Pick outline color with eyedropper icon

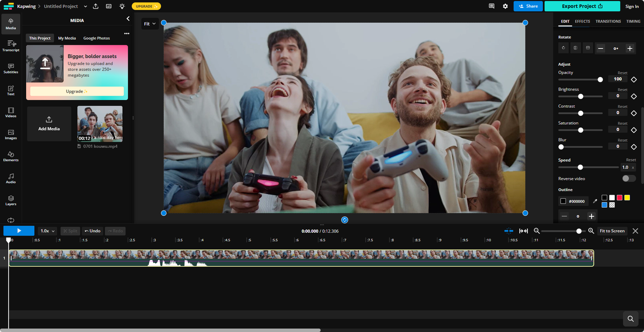pos(595,201)
